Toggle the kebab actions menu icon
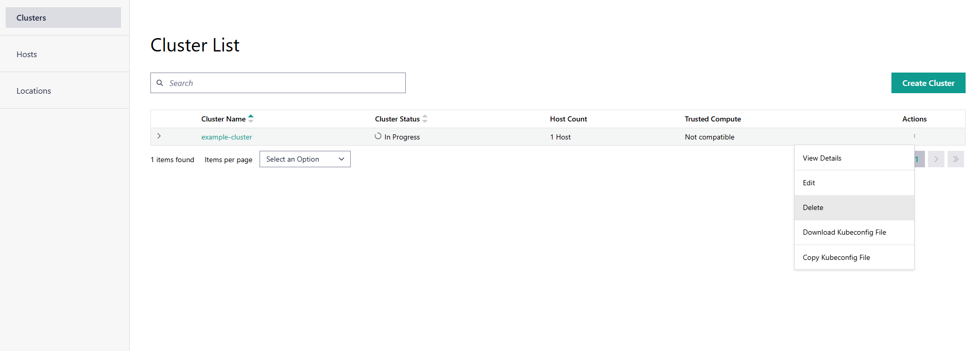Viewport: 980px width, 351px height. 914,136
